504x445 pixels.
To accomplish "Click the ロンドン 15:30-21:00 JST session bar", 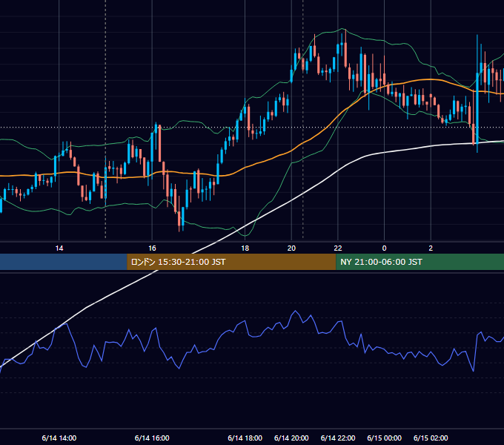I will point(231,262).
